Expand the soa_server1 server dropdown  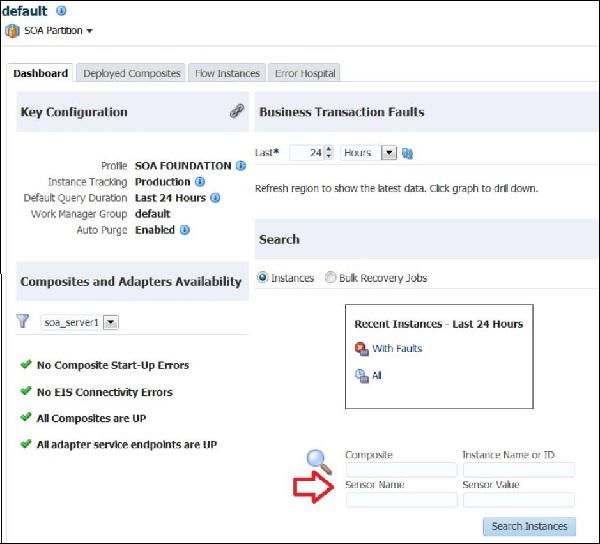[x=110, y=322]
